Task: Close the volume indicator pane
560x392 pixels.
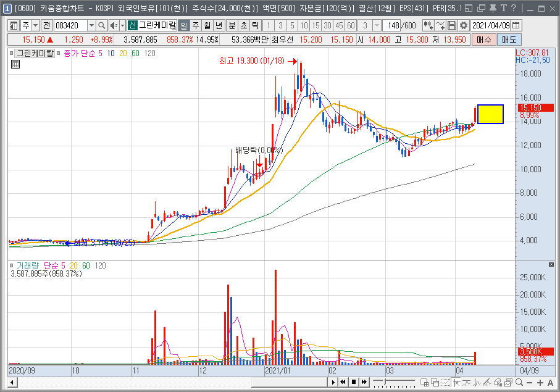Action: coord(551,265)
